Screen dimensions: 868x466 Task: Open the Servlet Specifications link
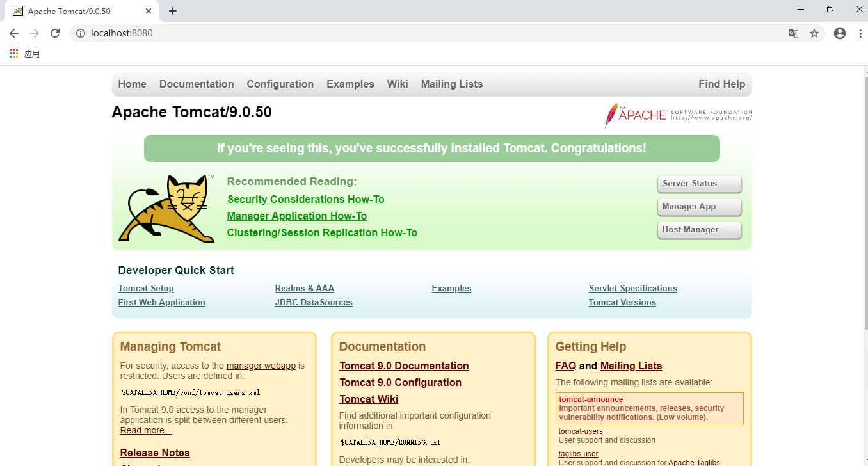click(x=633, y=288)
